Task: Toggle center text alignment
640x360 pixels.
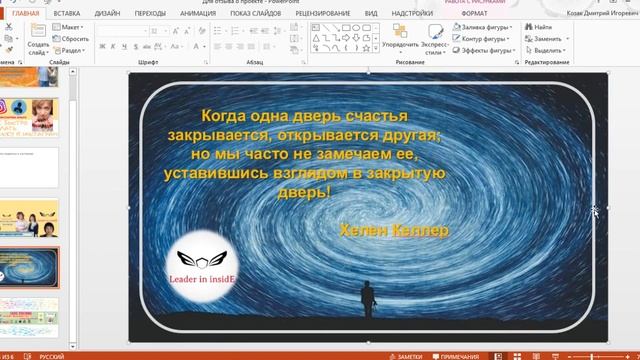Action: 229,47
